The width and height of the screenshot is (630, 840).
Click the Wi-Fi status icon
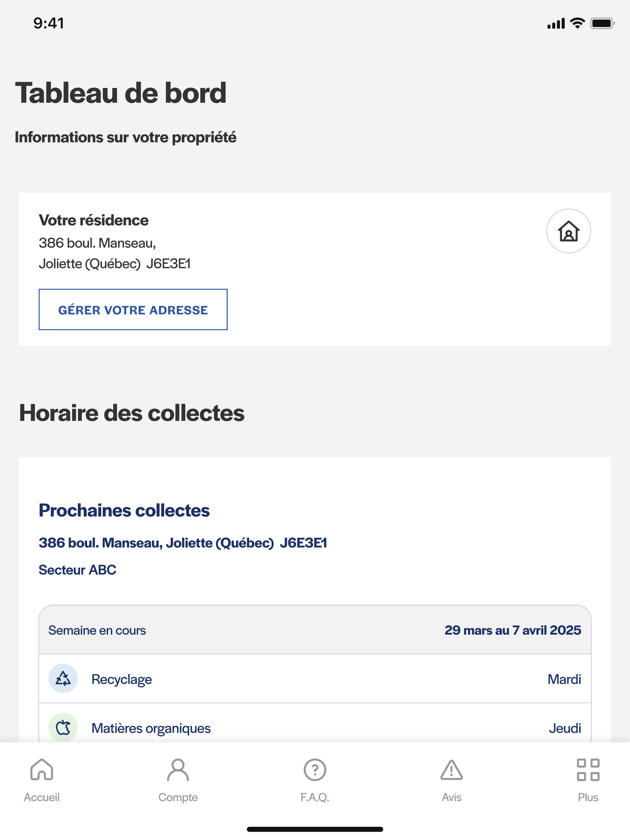tap(577, 23)
